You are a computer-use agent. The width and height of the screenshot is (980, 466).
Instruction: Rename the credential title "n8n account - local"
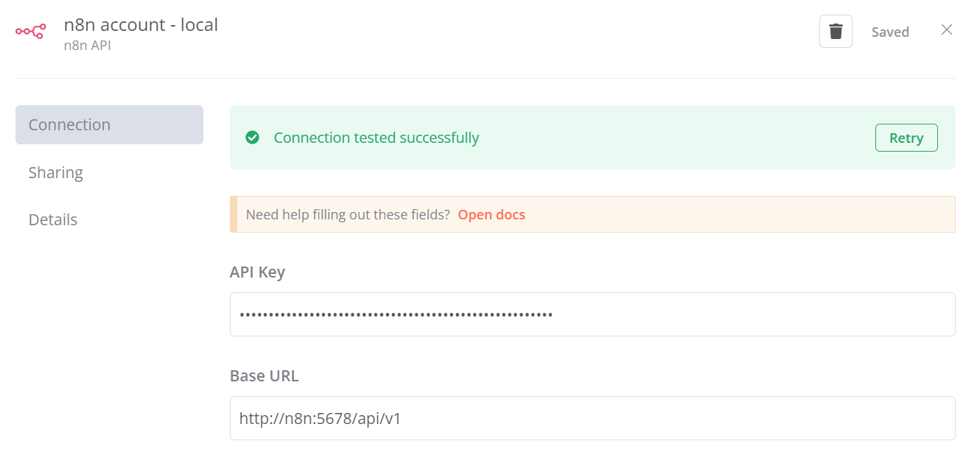(x=141, y=24)
